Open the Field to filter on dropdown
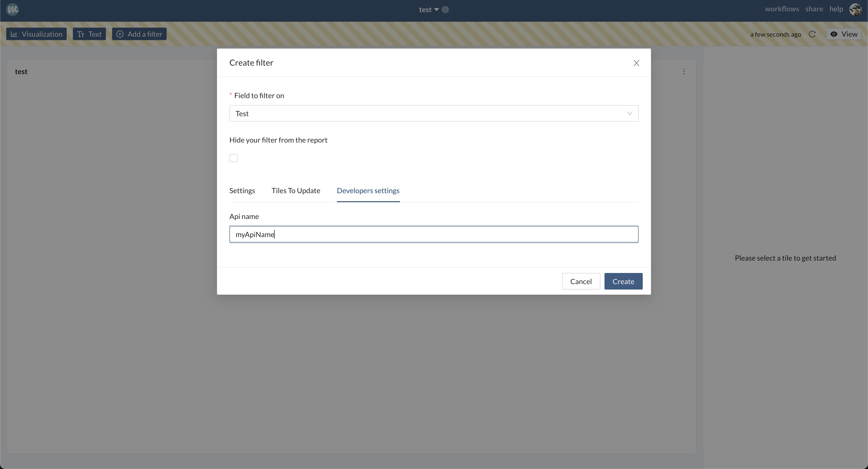The height and width of the screenshot is (469, 868). click(434, 114)
